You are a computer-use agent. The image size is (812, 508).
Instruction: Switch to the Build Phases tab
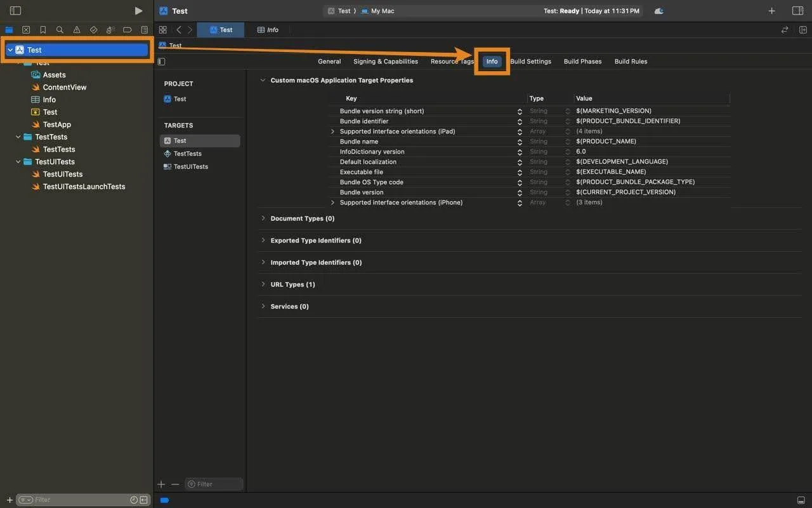[x=582, y=62]
